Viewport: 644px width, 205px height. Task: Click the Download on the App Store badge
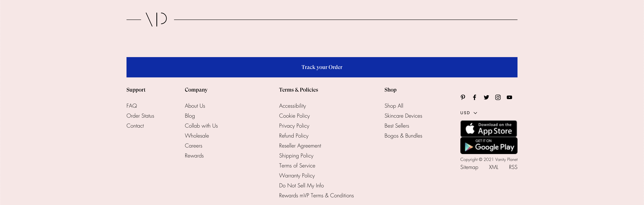pyautogui.click(x=489, y=129)
